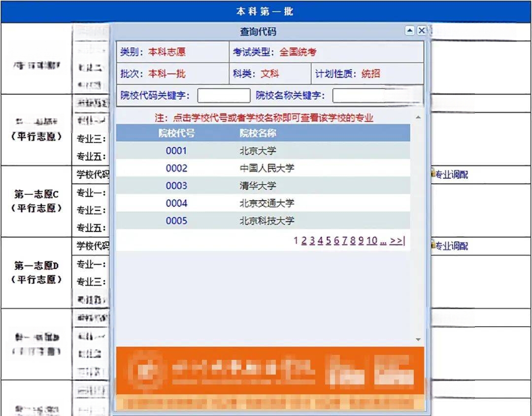Viewport: 532px width, 416px height.
Task: Click the 院校名称 column header
Action: (258, 133)
